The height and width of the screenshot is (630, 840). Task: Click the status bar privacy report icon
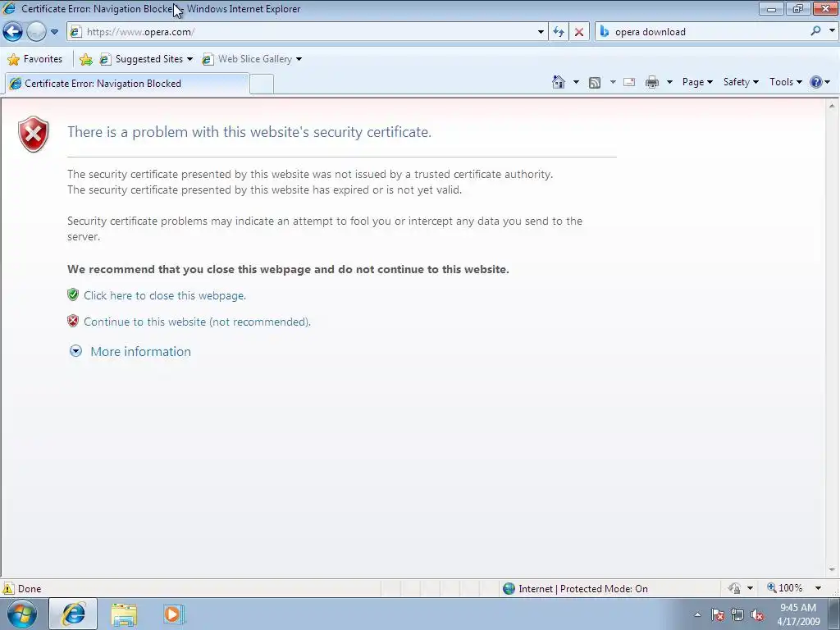[734, 588]
